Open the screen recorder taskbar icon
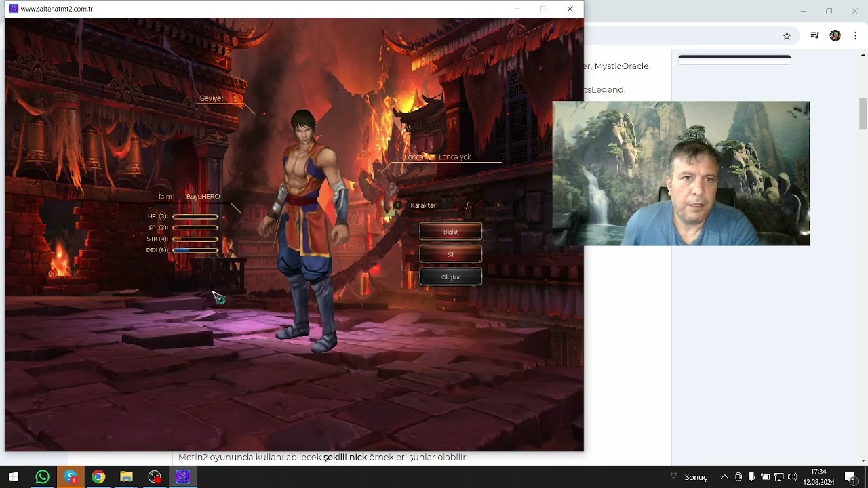The width and height of the screenshot is (868, 488). pyautogui.click(x=155, y=476)
